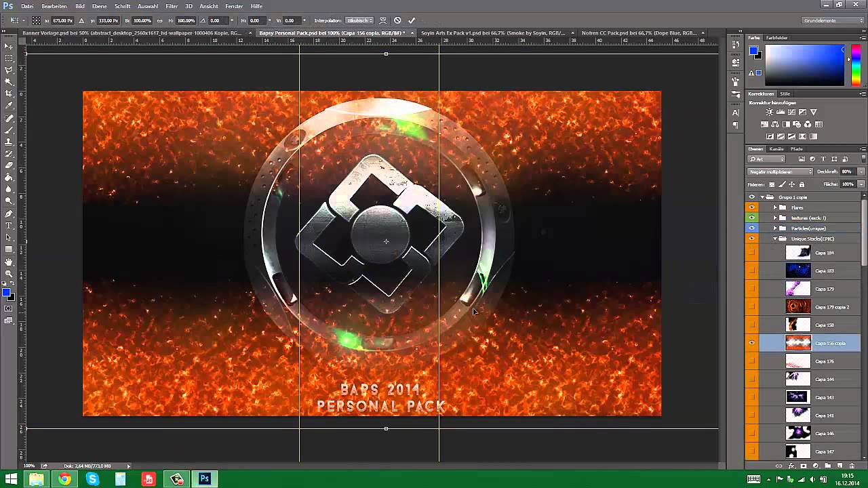Open the blend mode dropdown
This screenshot has height=488, width=868.
click(x=780, y=171)
